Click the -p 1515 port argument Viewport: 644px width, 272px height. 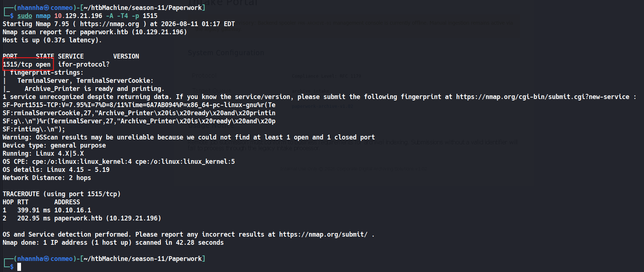pyautogui.click(x=145, y=16)
